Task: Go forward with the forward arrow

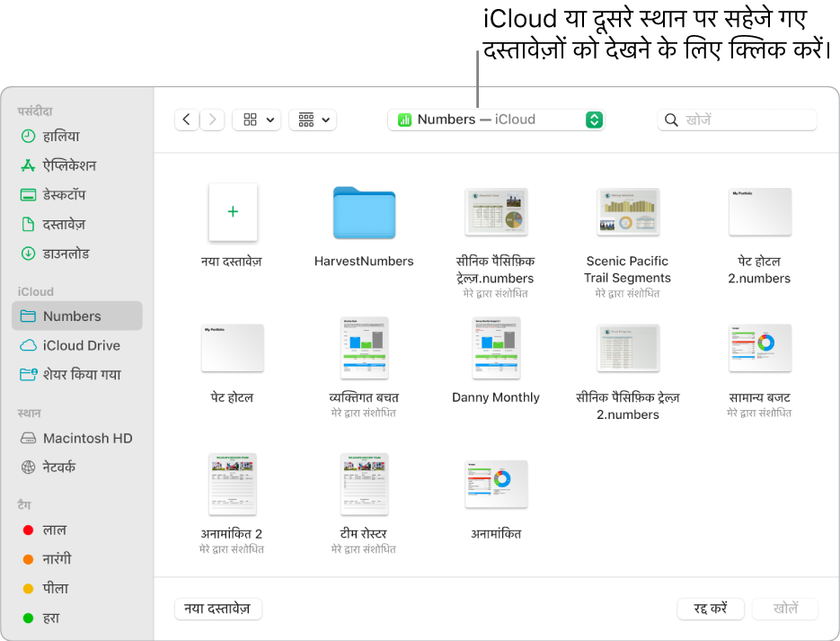Action: coord(212,120)
